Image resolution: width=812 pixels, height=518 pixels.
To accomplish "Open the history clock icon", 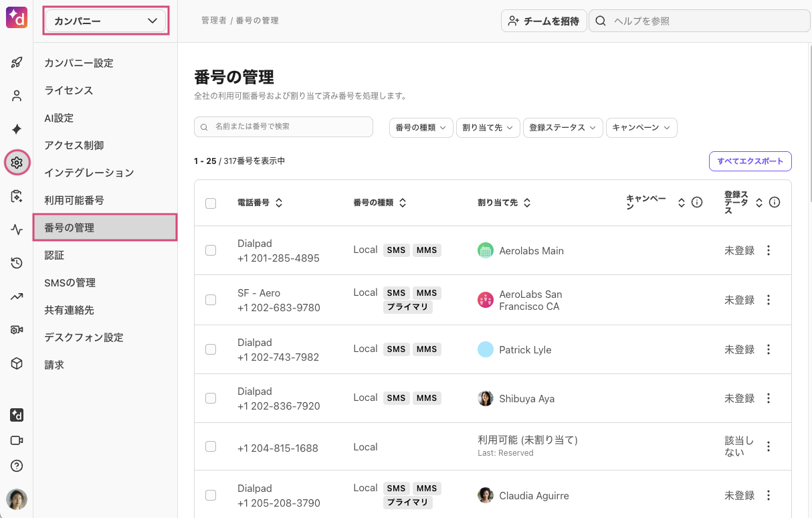I will [17, 263].
